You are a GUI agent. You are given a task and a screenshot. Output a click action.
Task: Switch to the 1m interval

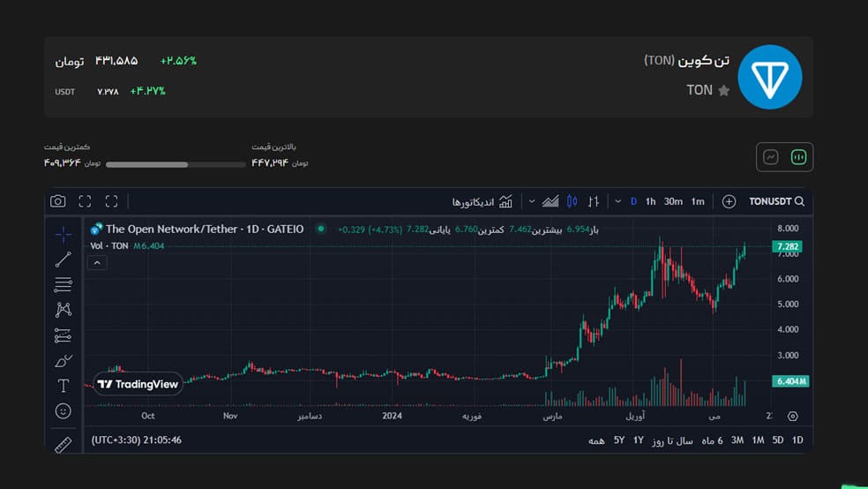(x=698, y=201)
